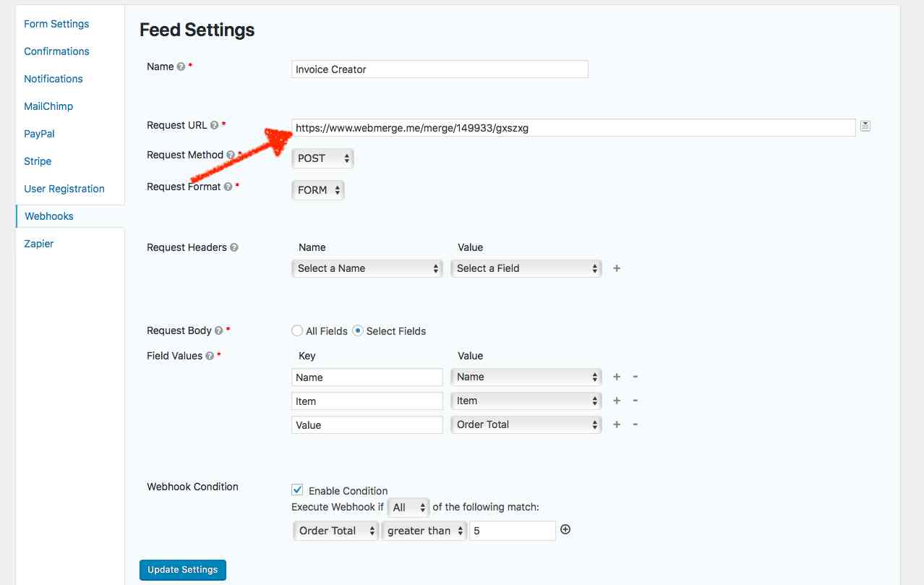This screenshot has width=924, height=585.
Task: Change the greater than condition dropdown
Action: pos(423,530)
